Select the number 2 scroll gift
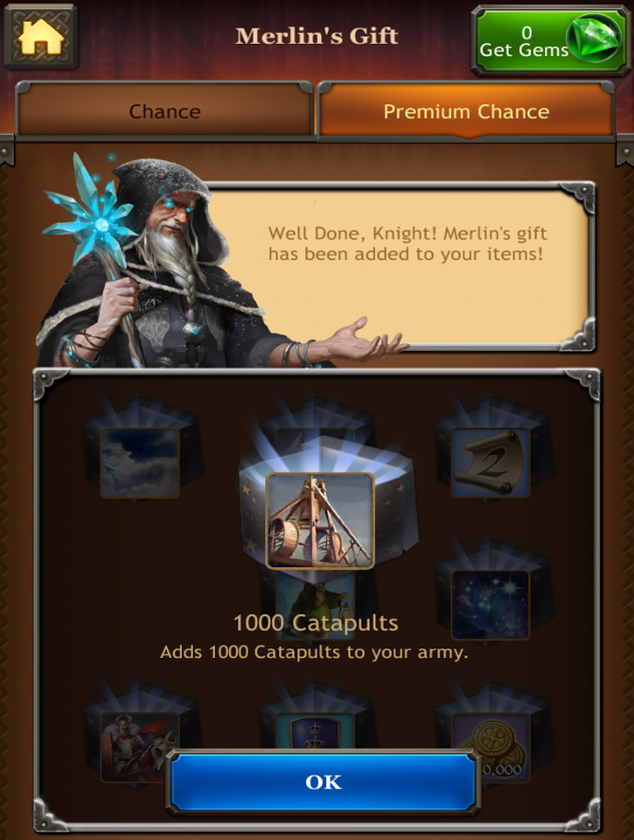This screenshot has width=634, height=840. (x=491, y=463)
